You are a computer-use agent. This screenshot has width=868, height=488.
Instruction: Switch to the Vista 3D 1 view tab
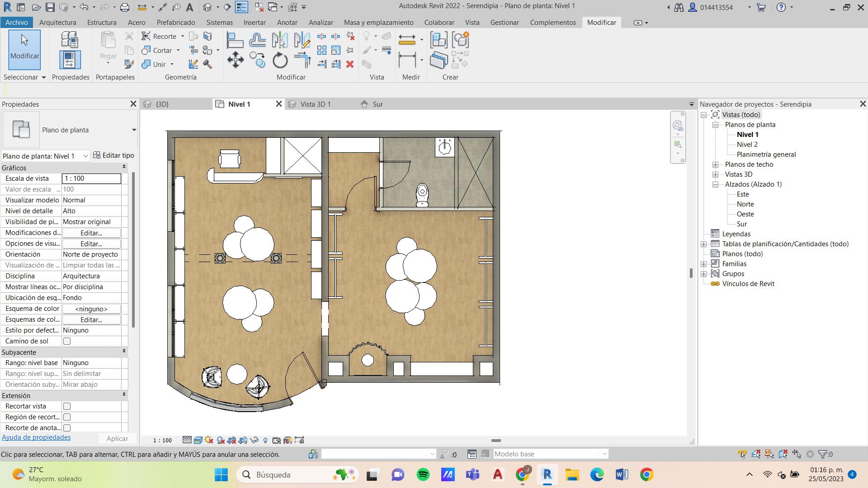point(316,104)
